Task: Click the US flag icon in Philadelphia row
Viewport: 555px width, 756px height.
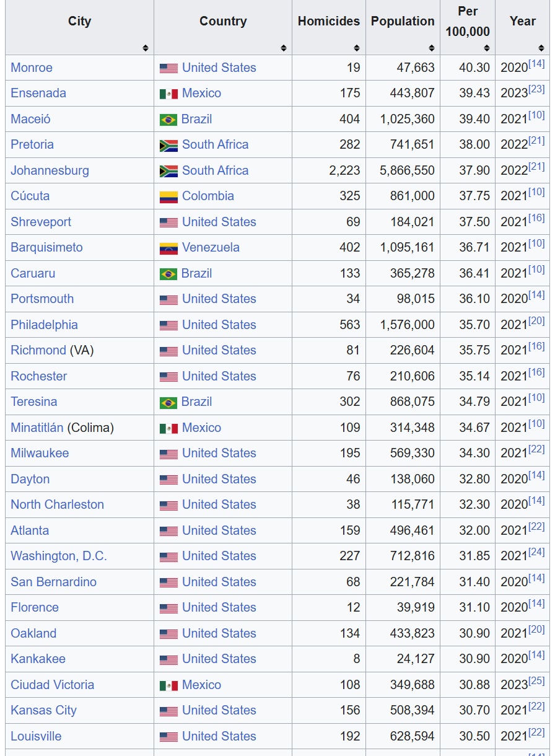Action: click(168, 325)
